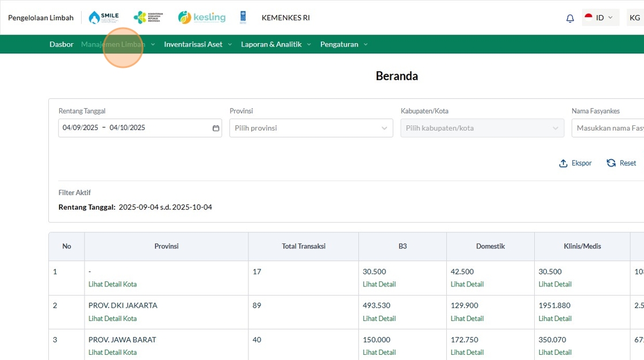Expand the Inventarisasi Aset menu
Screen dimensions: 644x360
198,44
